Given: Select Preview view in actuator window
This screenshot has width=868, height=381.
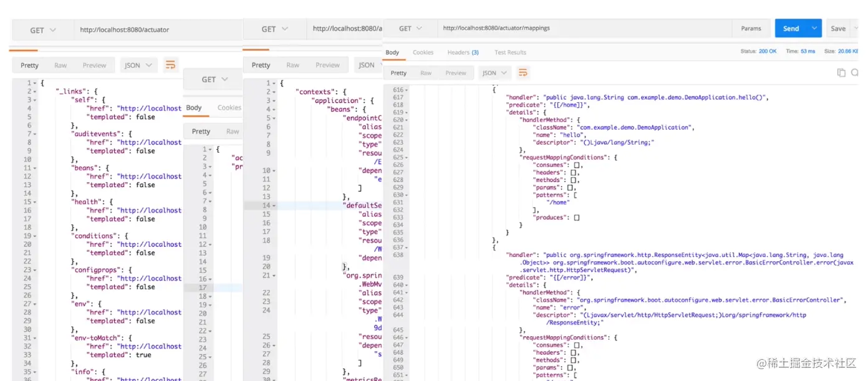Looking at the screenshot, I should [x=94, y=65].
